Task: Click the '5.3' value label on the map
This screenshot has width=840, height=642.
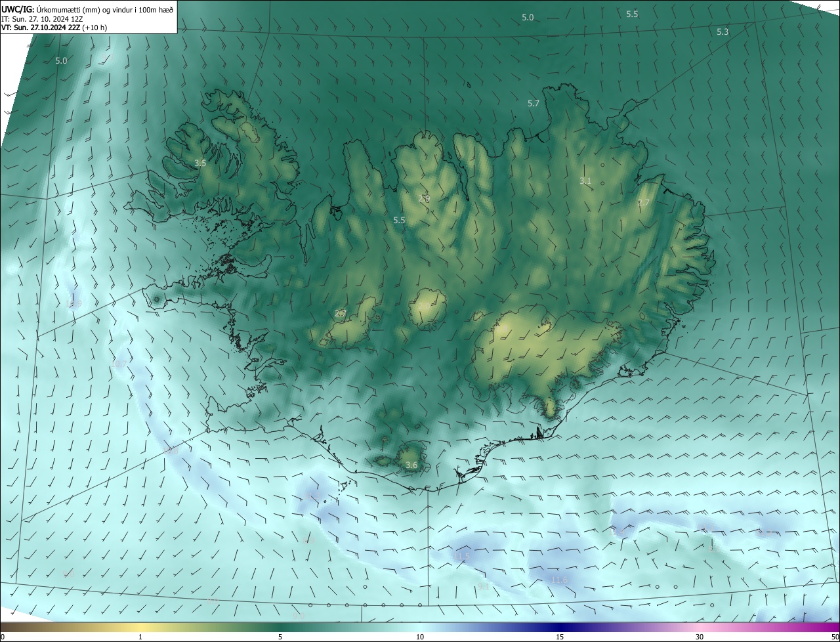Action: (723, 32)
